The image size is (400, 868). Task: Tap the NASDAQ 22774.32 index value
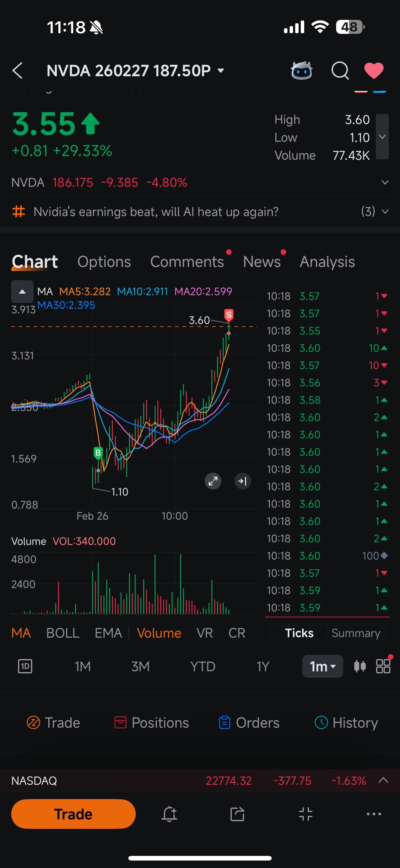click(x=229, y=780)
